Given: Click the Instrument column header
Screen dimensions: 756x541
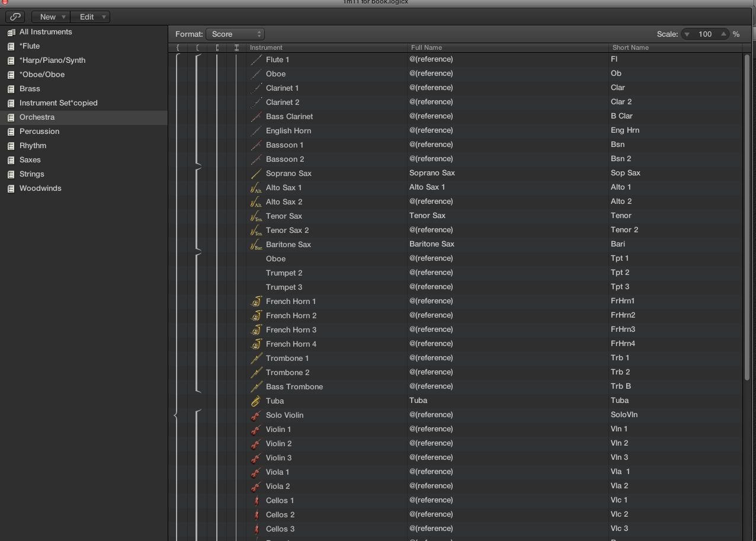Looking at the screenshot, I should (326, 47).
